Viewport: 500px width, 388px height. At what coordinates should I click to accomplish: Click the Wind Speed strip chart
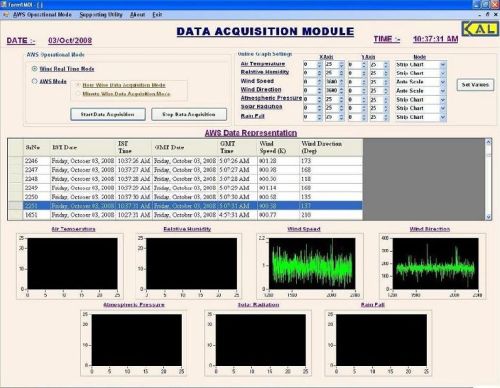[312, 263]
